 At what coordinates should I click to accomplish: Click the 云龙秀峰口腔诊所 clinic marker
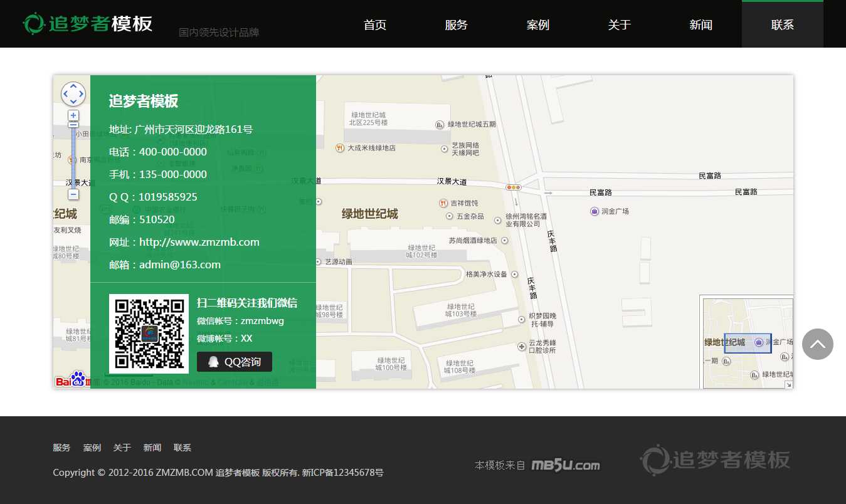coord(521,347)
